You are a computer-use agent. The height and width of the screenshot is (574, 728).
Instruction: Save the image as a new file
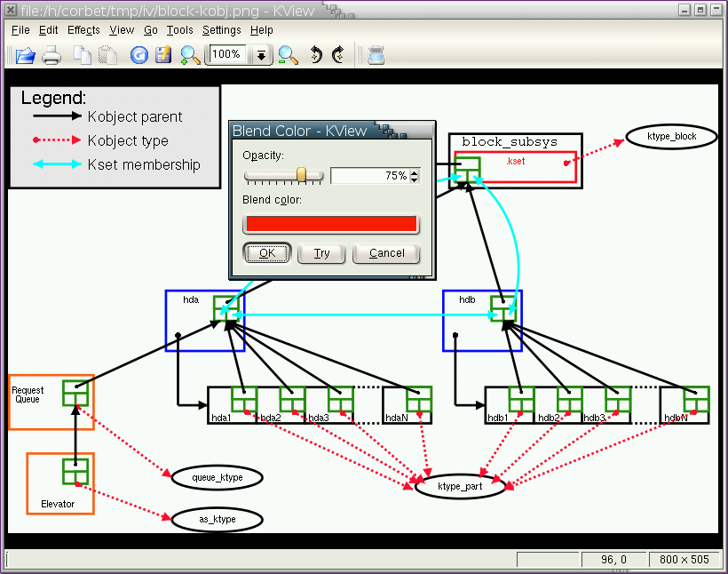(163, 54)
